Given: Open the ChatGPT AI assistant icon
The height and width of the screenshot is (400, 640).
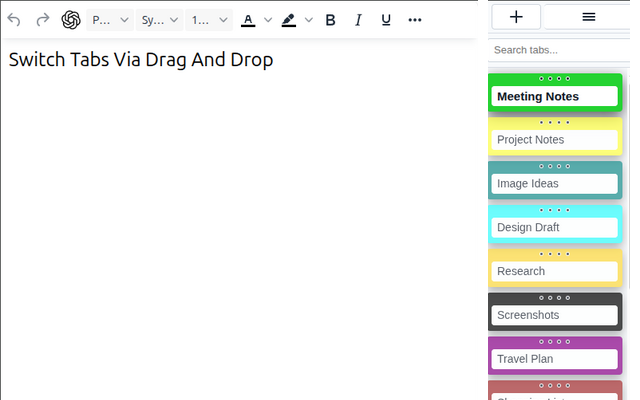Looking at the screenshot, I should click(x=71, y=20).
